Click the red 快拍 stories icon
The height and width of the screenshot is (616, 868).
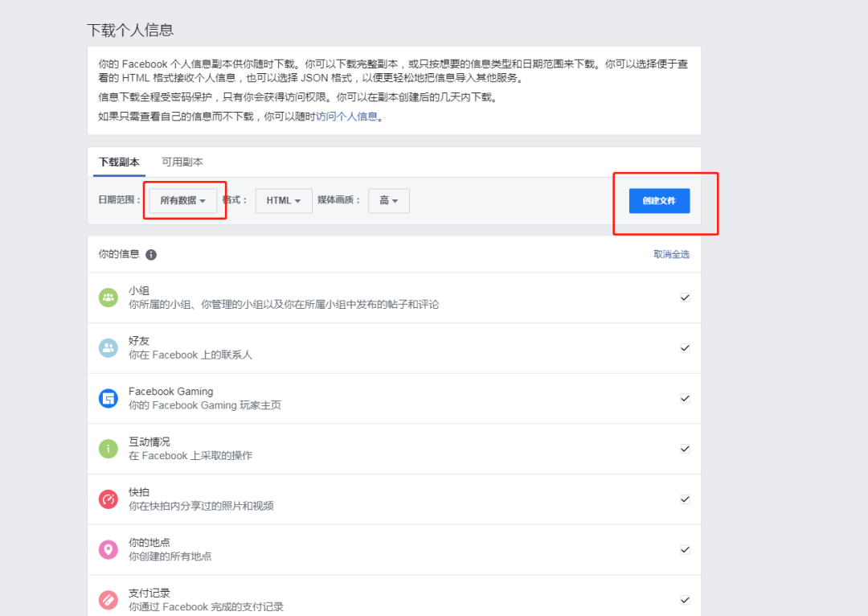tap(108, 499)
